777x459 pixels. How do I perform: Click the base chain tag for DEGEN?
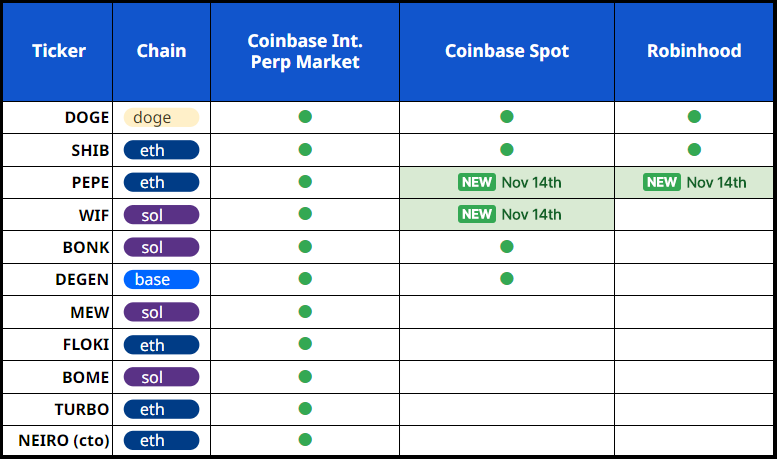[161, 279]
